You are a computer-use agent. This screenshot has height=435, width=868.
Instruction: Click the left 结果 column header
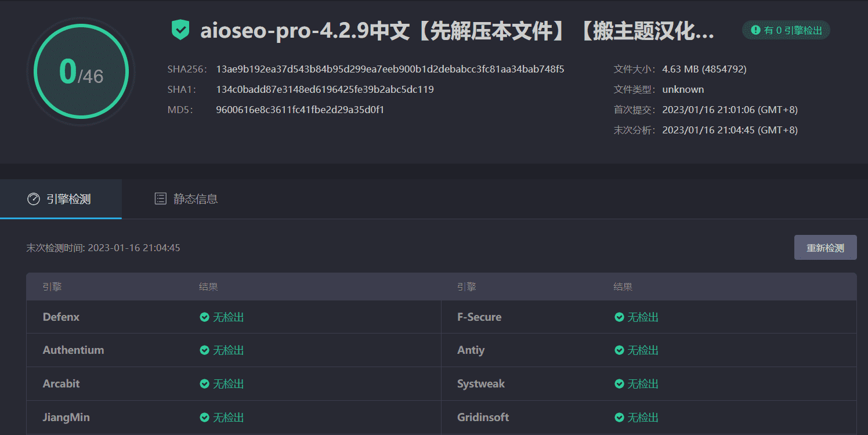pyautogui.click(x=208, y=287)
